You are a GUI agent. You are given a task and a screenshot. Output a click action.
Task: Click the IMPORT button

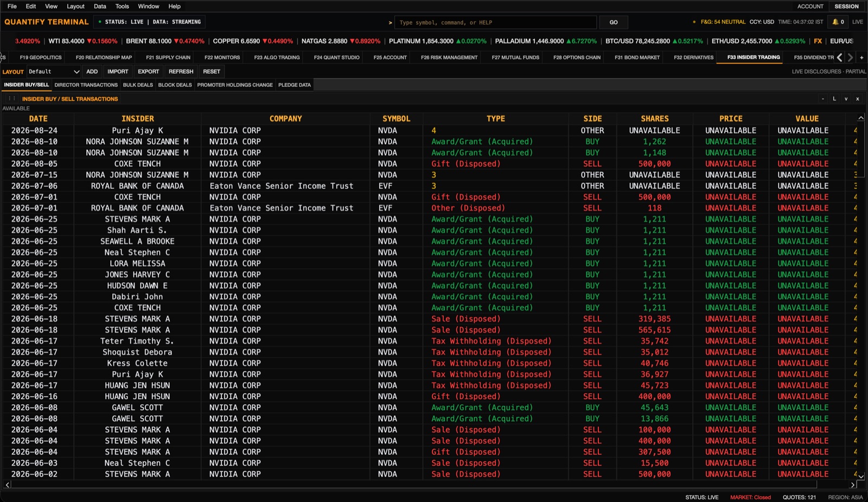tap(118, 72)
